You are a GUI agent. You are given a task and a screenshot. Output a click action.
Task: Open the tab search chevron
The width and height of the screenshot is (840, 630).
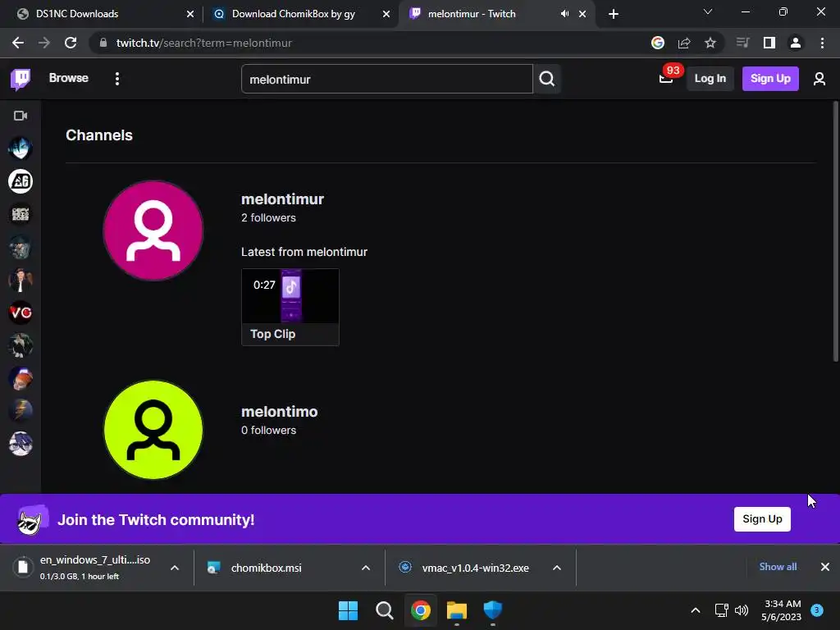[708, 11]
